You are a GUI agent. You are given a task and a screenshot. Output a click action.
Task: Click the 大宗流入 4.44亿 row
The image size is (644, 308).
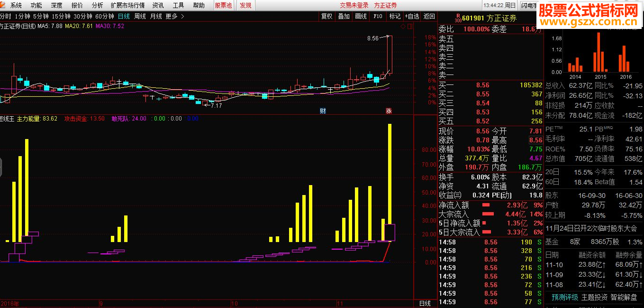(490, 214)
